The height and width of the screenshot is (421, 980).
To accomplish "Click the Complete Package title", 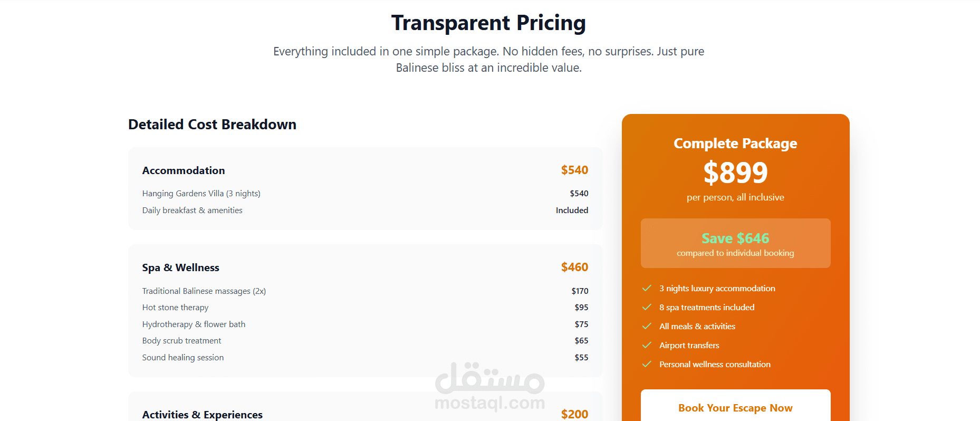I will [735, 143].
